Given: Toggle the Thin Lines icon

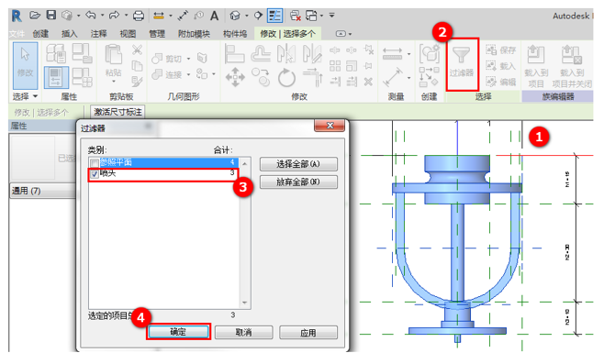Looking at the screenshot, I should tap(275, 16).
